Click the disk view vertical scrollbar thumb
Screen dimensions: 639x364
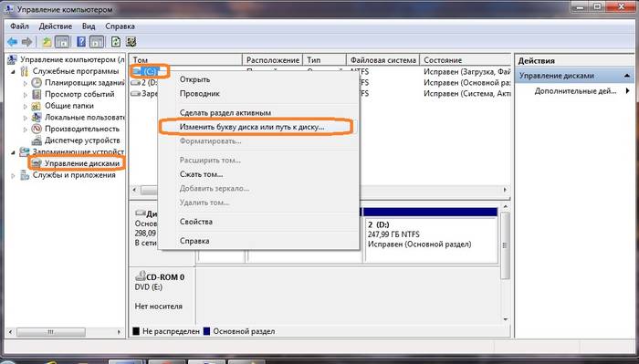pos(506,245)
